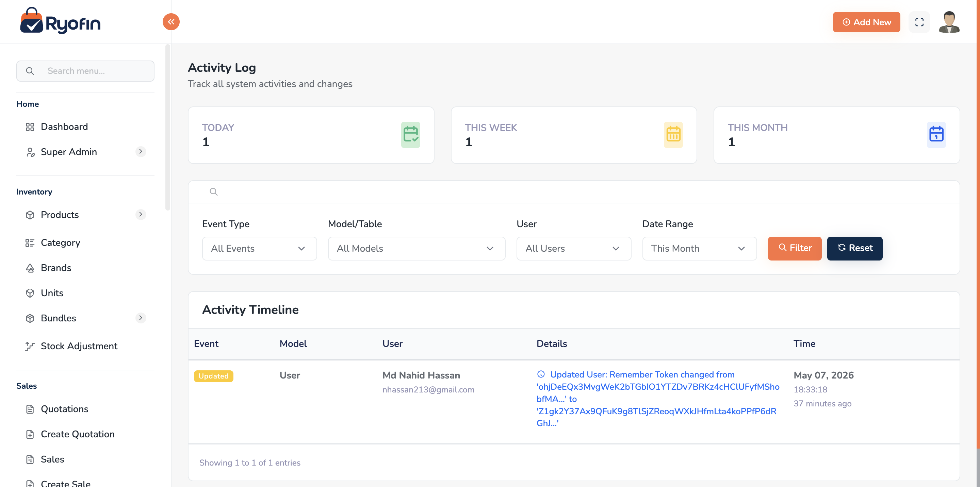Click the Today green calendar icon
The image size is (980, 487).
coord(410,135)
